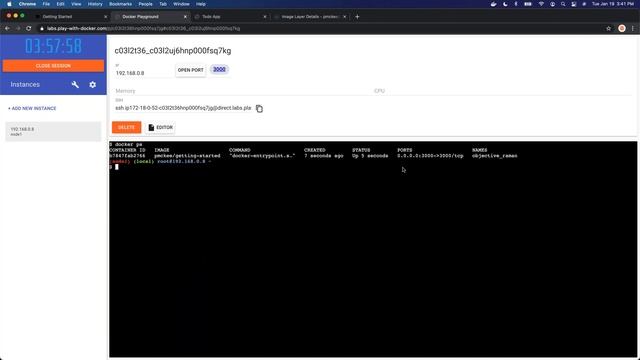Click the instance name heading c03l2t36
This screenshot has height=360, width=640.
[x=173, y=51]
